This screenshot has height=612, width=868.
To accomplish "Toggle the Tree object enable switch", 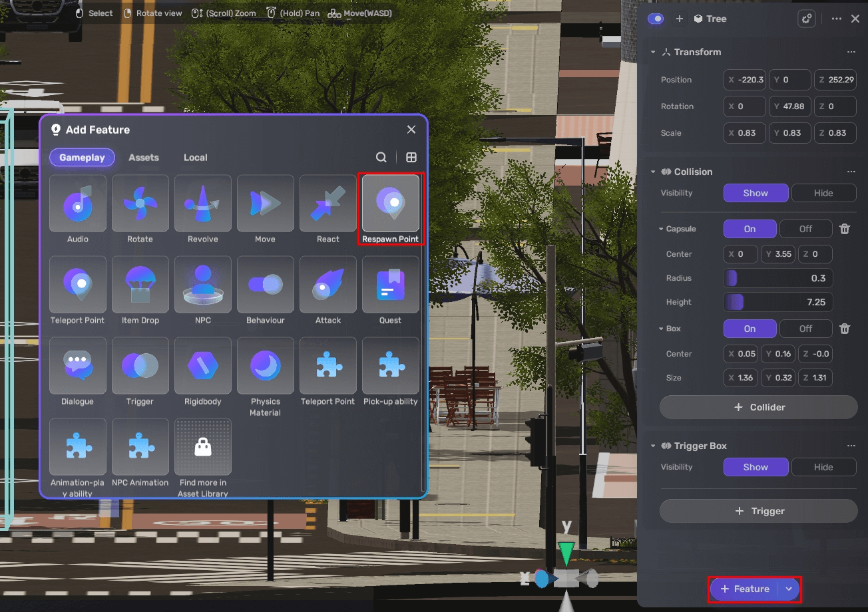I will click(x=656, y=19).
